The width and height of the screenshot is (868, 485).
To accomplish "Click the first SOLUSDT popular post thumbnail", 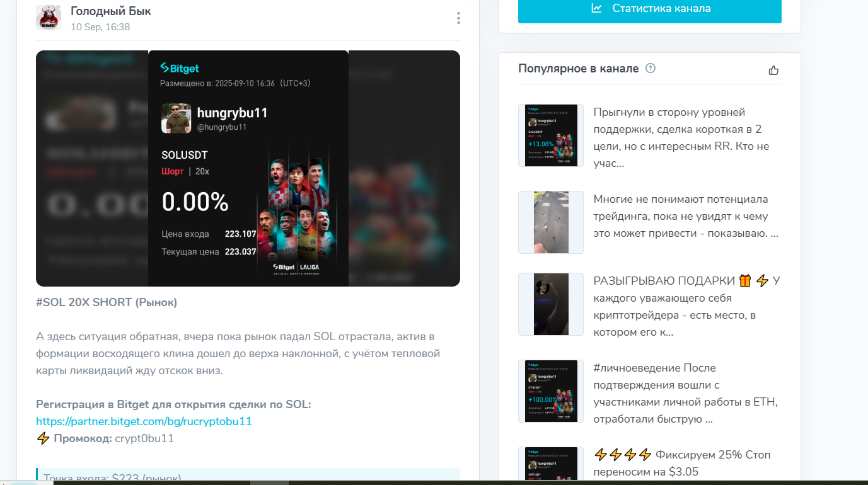I will [550, 135].
